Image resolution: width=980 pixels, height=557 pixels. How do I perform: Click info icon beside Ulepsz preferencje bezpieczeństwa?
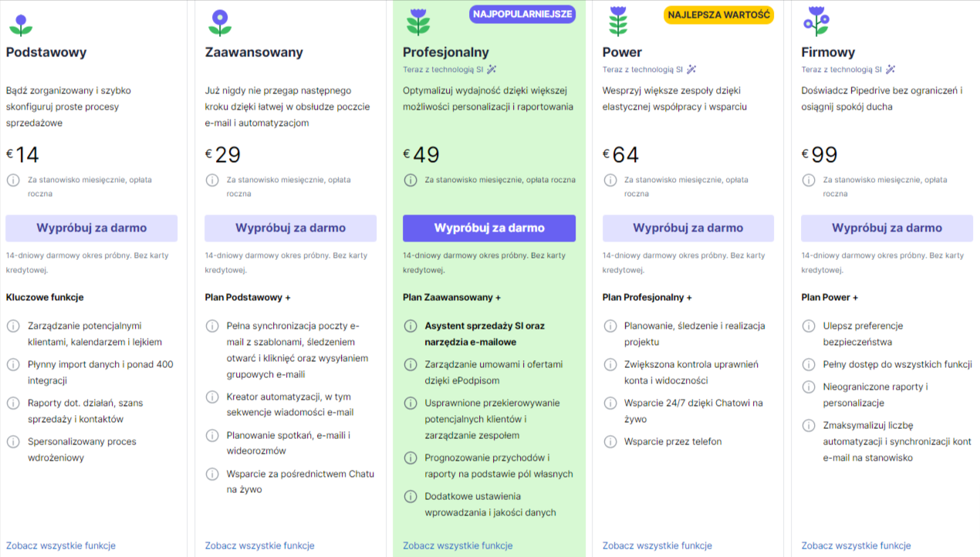[x=809, y=326]
